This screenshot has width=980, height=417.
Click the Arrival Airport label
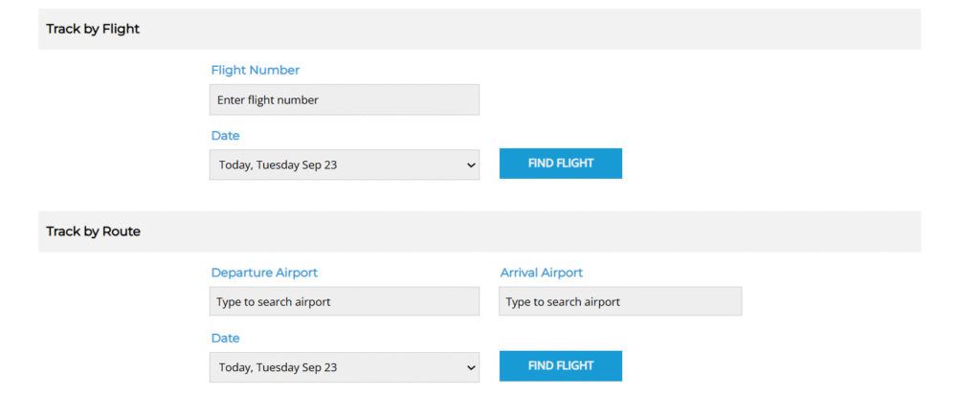541,273
